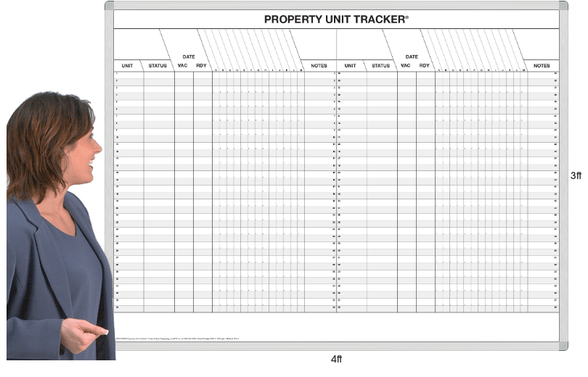Viewport: 588px width, 377px height.
Task: Click the Property Unit Tracker title
Action: [x=335, y=19]
